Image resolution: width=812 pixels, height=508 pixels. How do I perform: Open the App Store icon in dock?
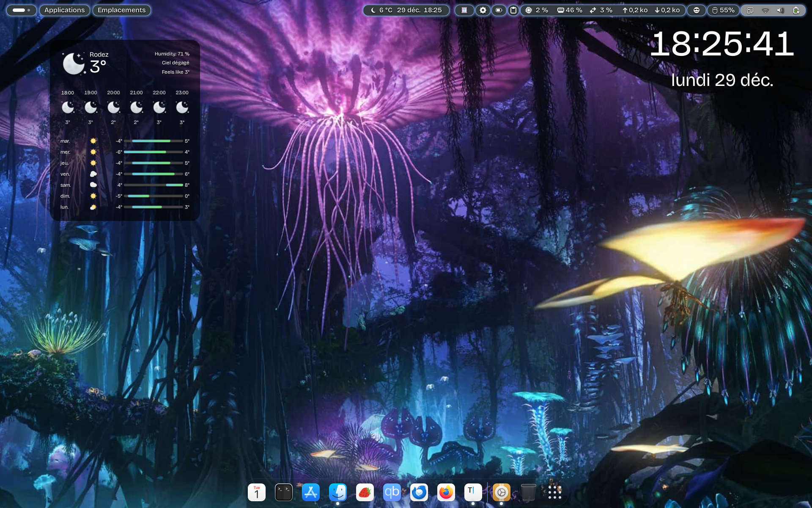[x=311, y=492]
